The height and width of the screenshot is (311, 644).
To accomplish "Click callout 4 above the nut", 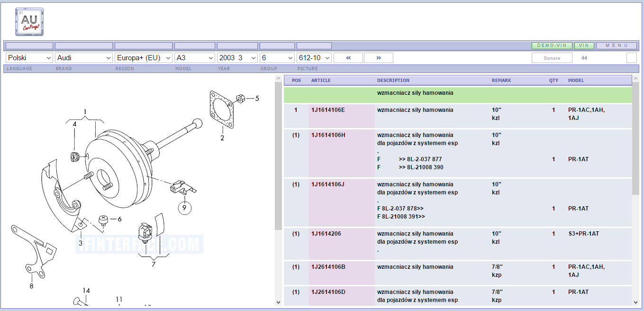I will tap(74, 124).
